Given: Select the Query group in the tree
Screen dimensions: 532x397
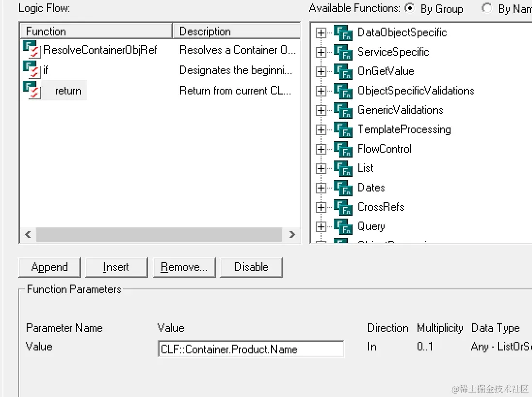Looking at the screenshot, I should point(371,226).
